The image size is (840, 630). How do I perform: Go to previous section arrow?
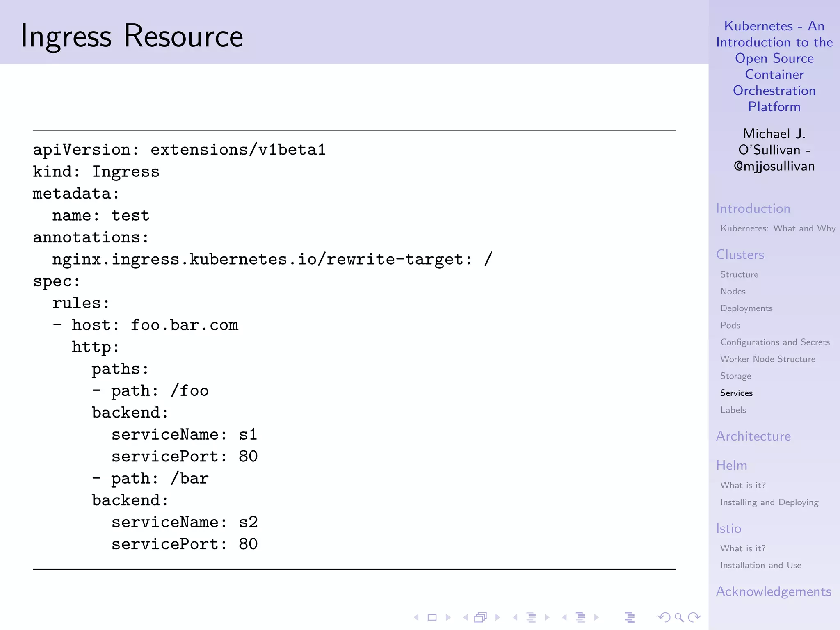(x=564, y=617)
